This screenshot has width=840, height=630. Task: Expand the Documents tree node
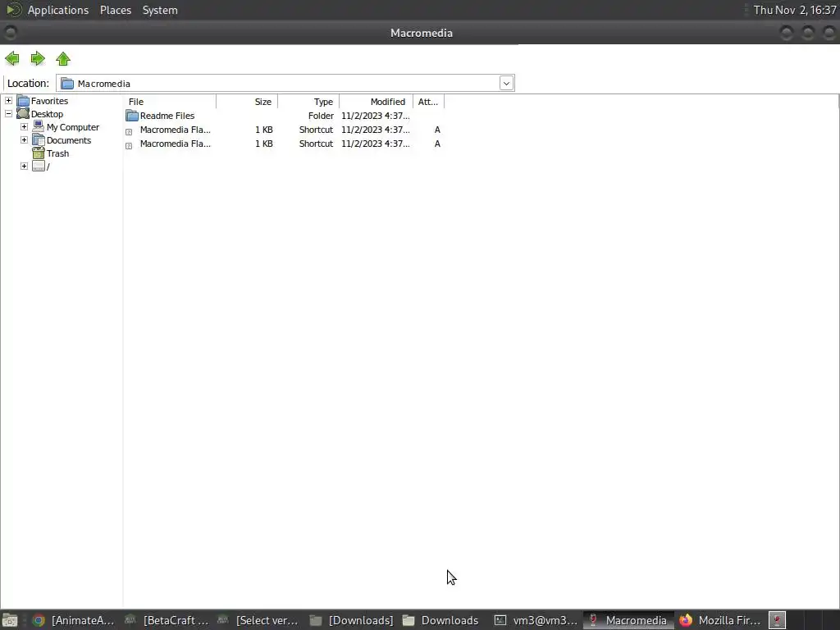coord(24,139)
